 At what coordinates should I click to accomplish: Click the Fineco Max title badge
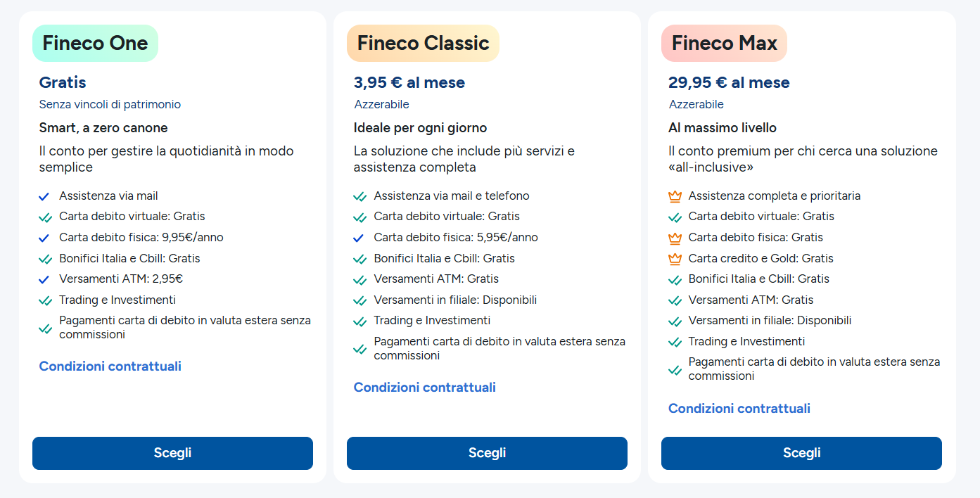[x=724, y=44]
